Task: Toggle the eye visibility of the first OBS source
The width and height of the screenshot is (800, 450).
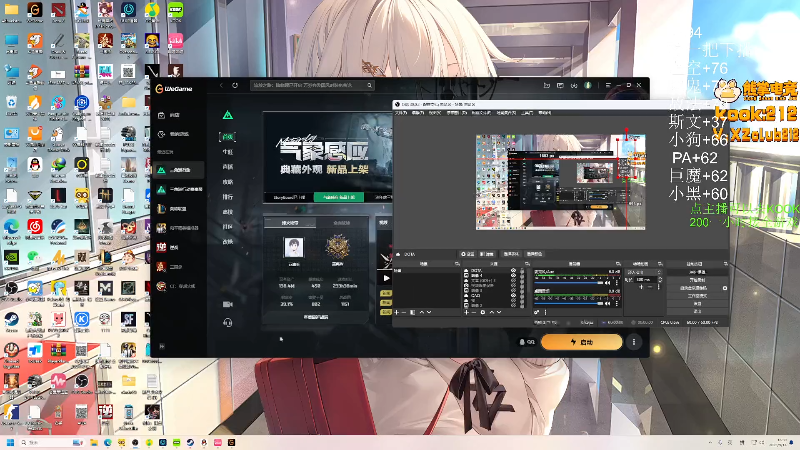Action: [x=513, y=270]
